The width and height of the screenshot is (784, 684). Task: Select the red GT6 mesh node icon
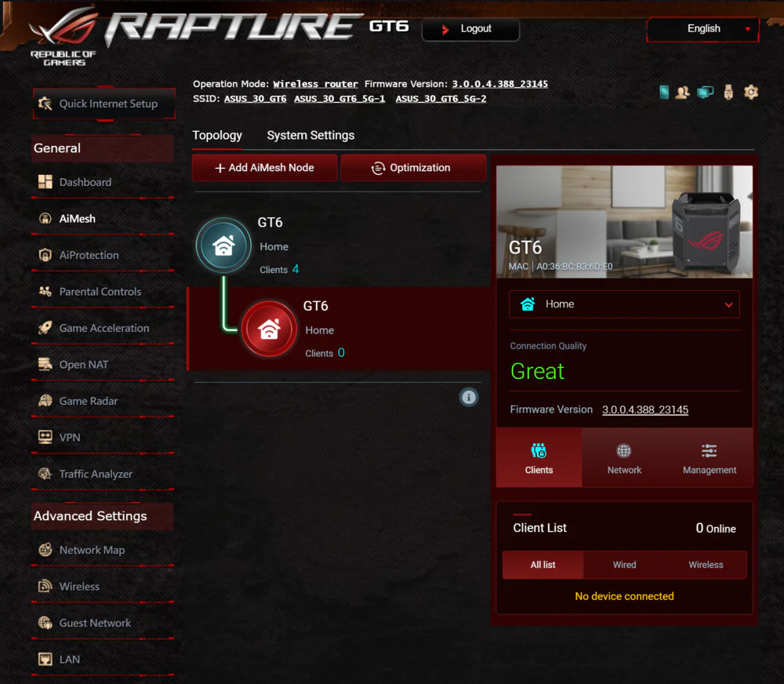[269, 329]
